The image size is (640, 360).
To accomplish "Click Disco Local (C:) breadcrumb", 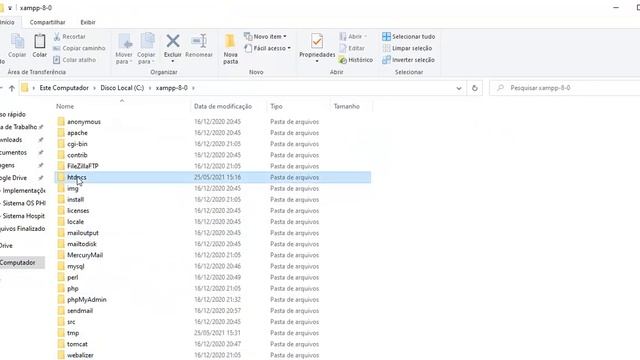I will pyautogui.click(x=122, y=88).
